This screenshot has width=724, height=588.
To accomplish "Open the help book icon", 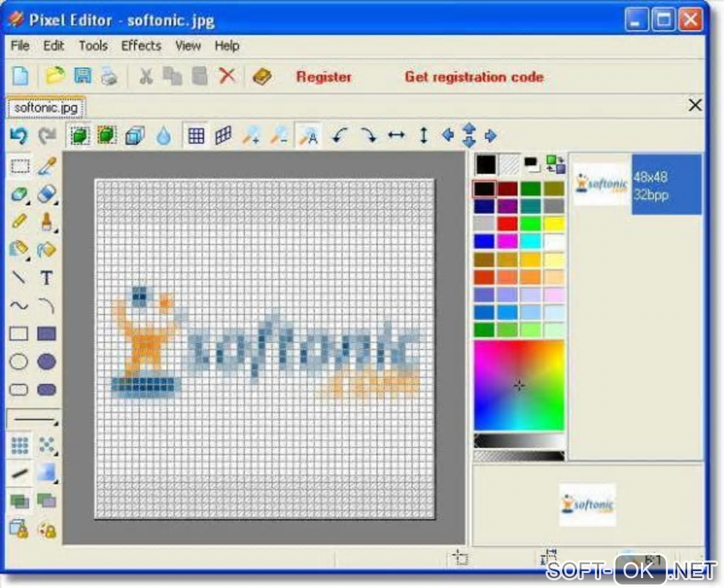I will 262,76.
